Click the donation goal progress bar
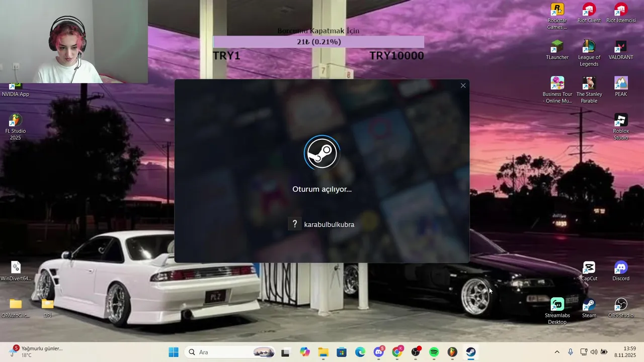Viewport: 644px width, 362px height. [x=318, y=42]
